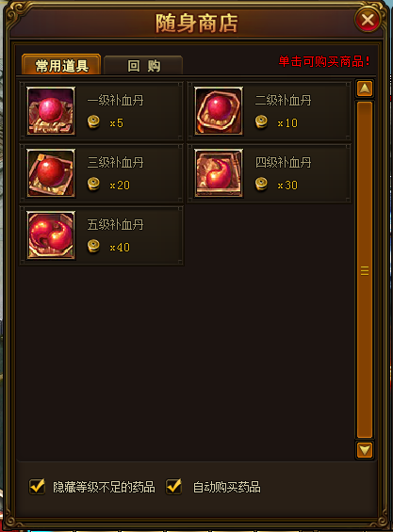
Task: Click the scroll up arrow button
Action: coord(365,89)
